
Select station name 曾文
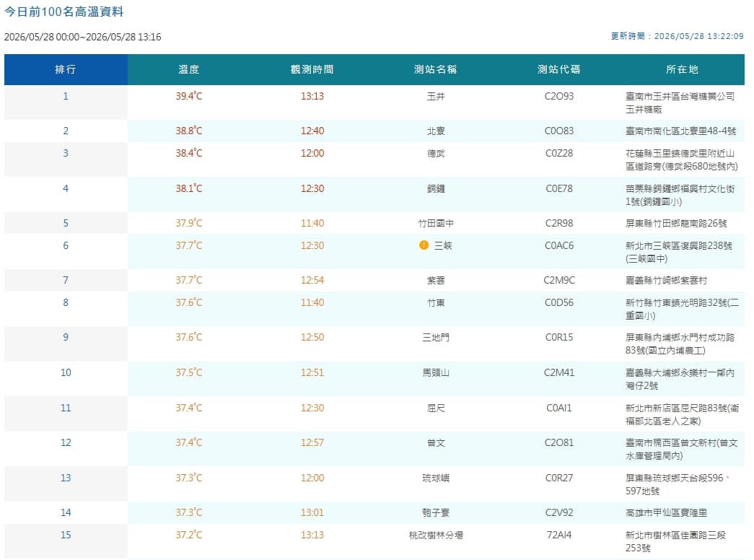pos(436,442)
